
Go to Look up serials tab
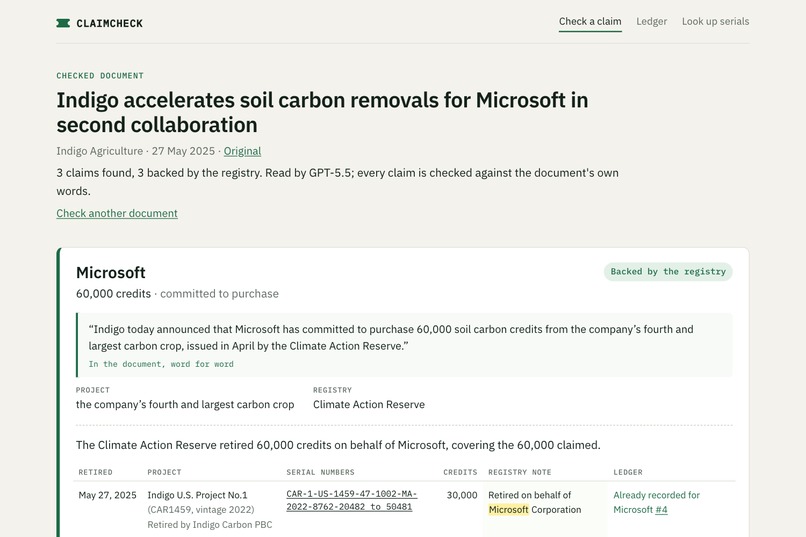pyautogui.click(x=716, y=22)
